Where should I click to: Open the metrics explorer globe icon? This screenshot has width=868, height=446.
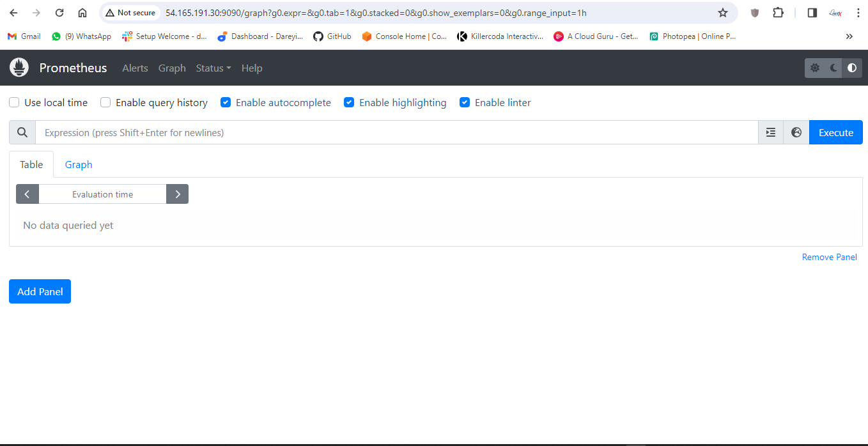pos(796,132)
